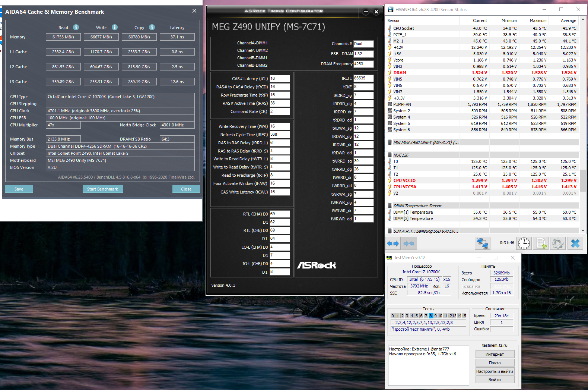
Task: Click the HWiNFO collapse-columns inward arrows icon
Action: point(409,243)
